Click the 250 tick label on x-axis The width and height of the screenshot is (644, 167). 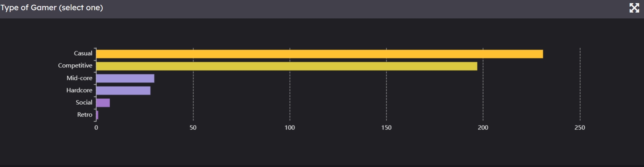(580, 127)
